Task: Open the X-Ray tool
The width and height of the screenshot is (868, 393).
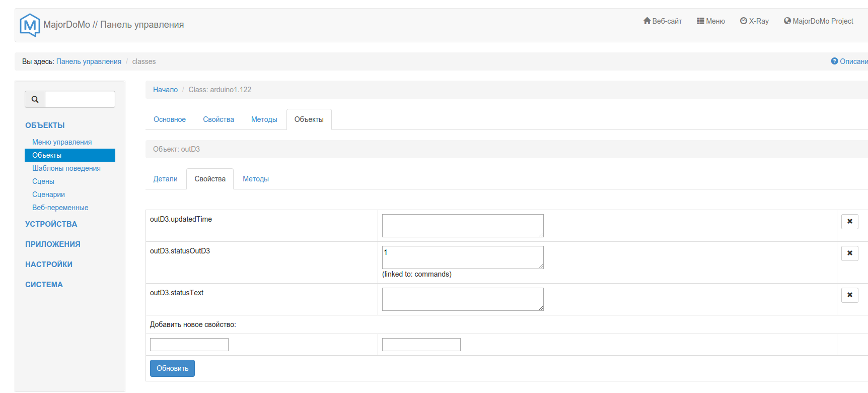Action: pyautogui.click(x=754, y=21)
